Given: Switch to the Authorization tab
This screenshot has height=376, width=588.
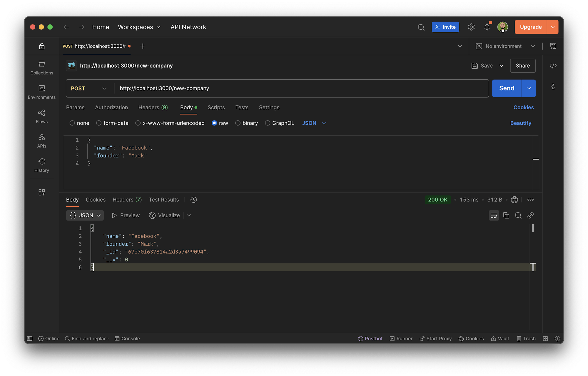Looking at the screenshot, I should (x=111, y=108).
